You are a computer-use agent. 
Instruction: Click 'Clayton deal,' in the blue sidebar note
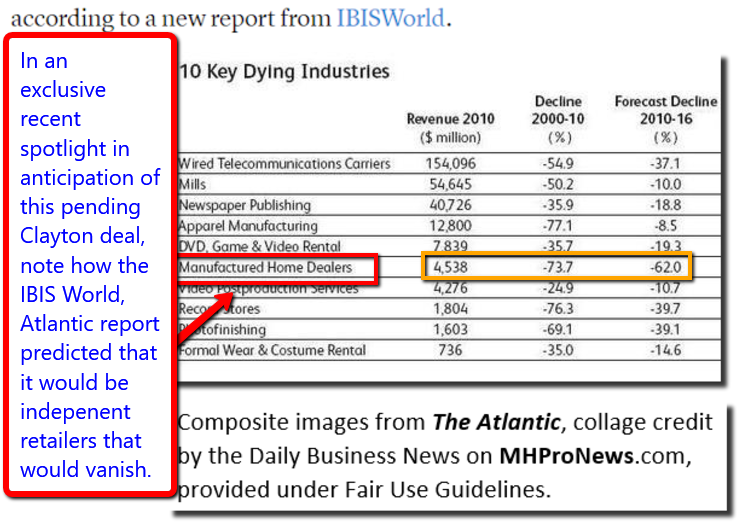tap(83, 236)
